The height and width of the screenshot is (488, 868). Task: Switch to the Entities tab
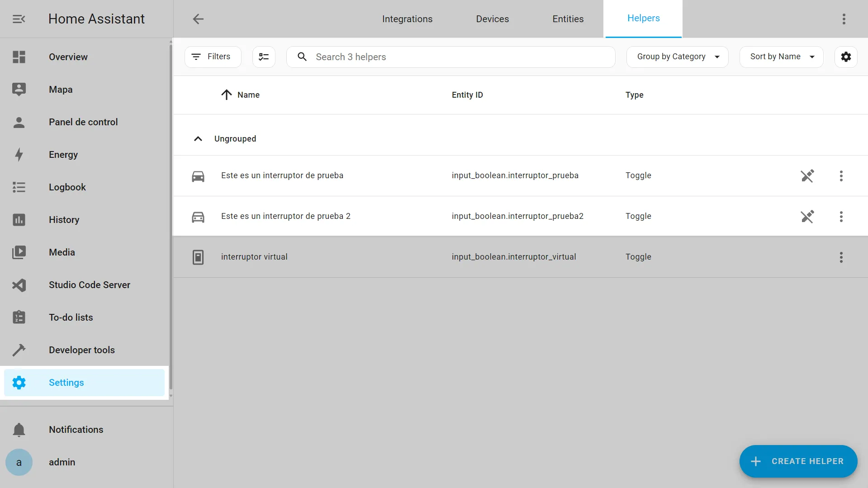click(x=568, y=19)
